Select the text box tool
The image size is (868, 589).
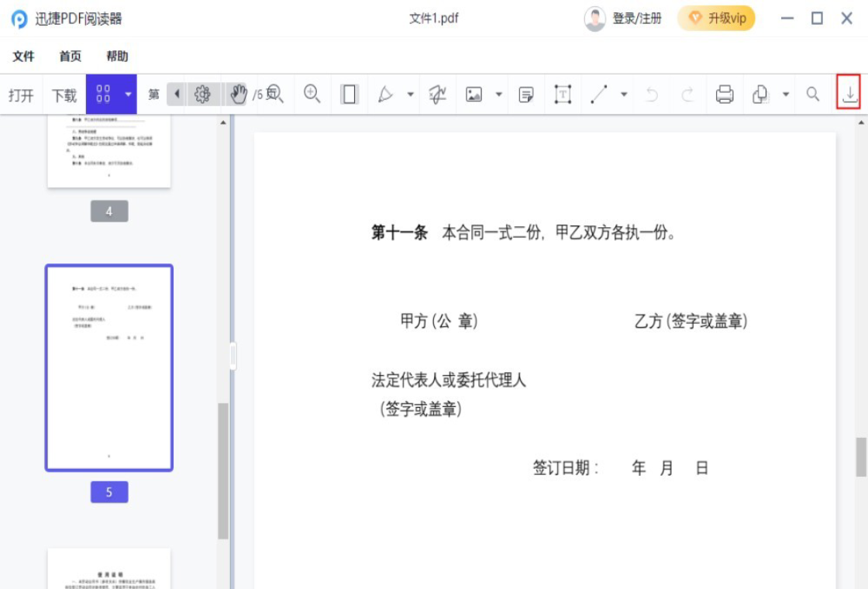coord(563,93)
